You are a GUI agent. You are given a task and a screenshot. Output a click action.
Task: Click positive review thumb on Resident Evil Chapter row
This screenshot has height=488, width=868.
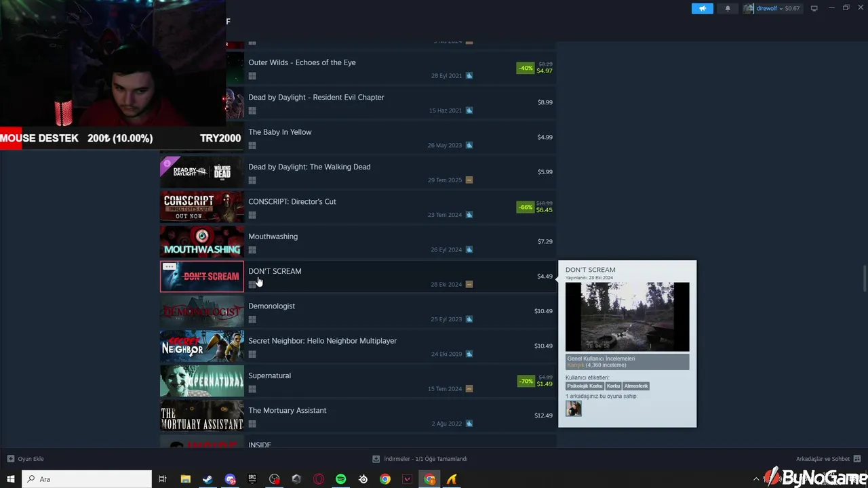click(469, 110)
